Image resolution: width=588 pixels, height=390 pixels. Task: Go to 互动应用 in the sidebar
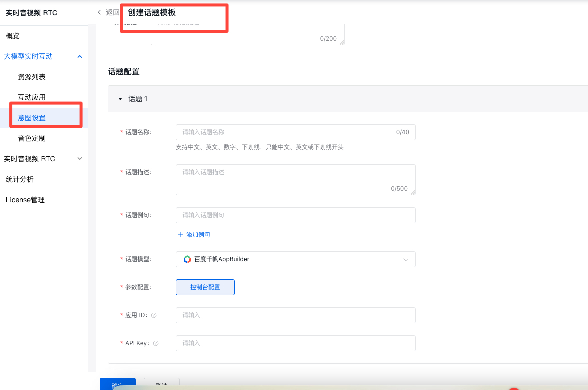tap(32, 97)
